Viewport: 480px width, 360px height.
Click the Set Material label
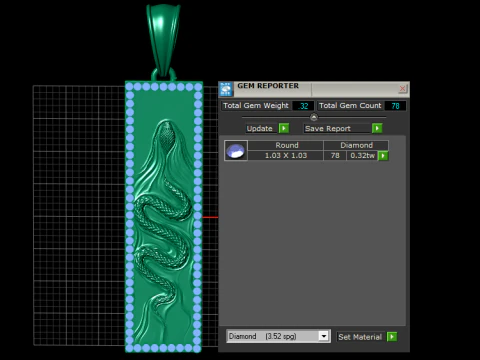[x=360, y=337]
